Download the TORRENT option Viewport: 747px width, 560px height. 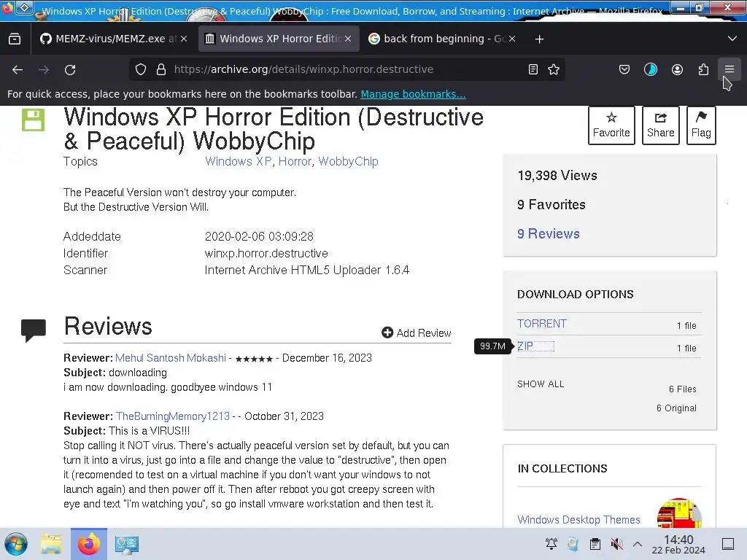point(542,324)
